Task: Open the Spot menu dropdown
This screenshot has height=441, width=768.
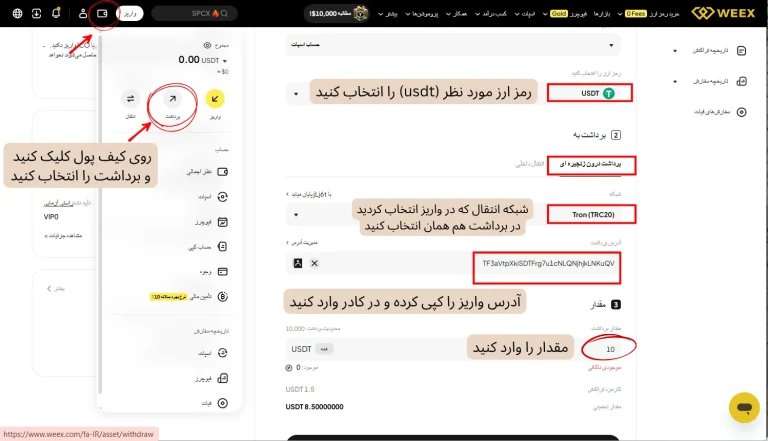Action: pos(525,14)
